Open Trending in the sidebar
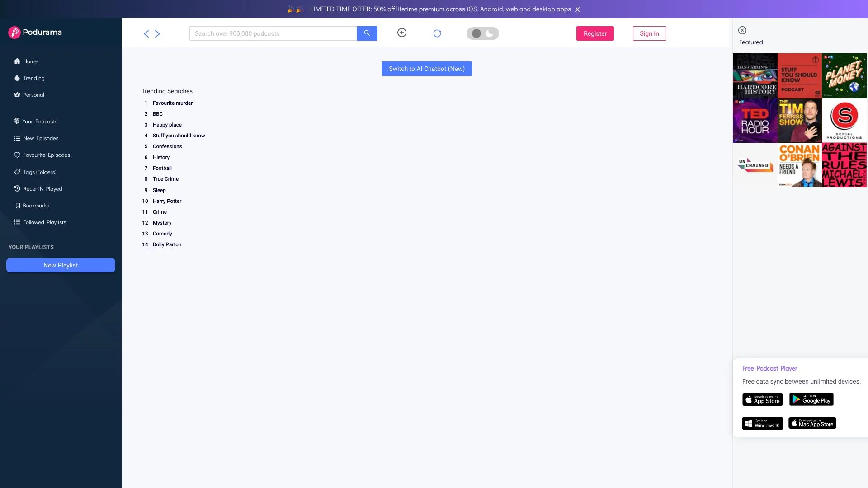 tap(29, 78)
